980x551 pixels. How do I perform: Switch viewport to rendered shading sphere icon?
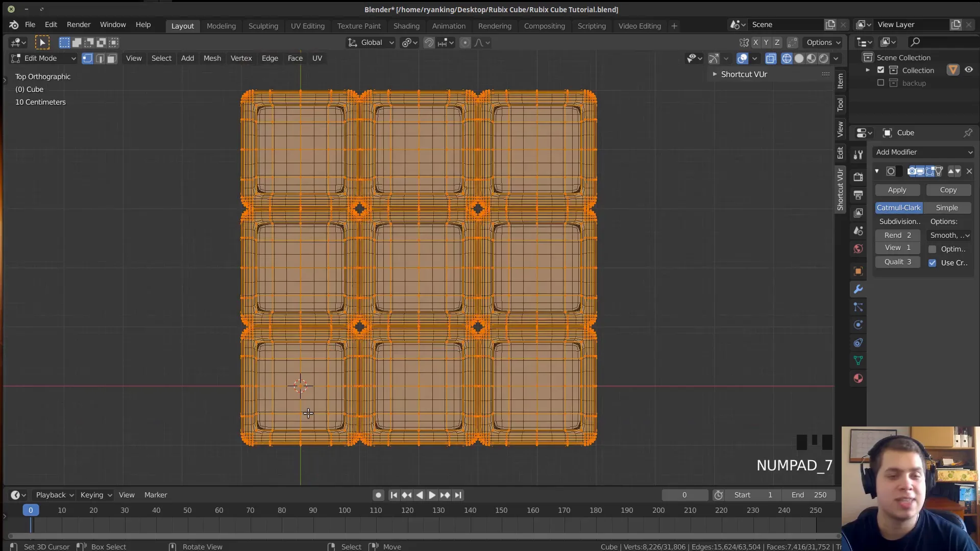pyautogui.click(x=823, y=58)
